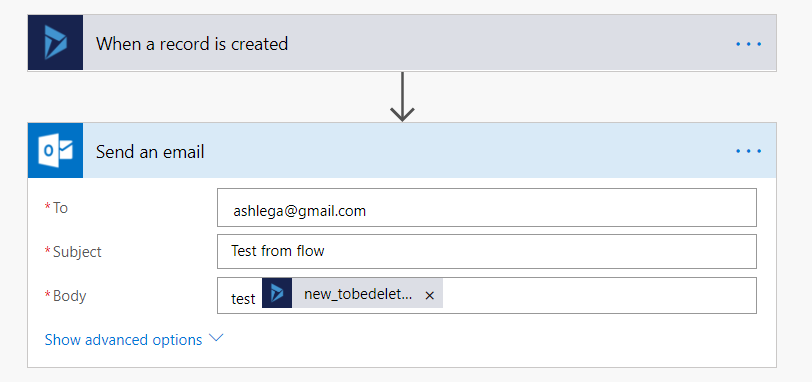Click the Send an email title text
This screenshot has width=812, height=382.
[x=150, y=152]
